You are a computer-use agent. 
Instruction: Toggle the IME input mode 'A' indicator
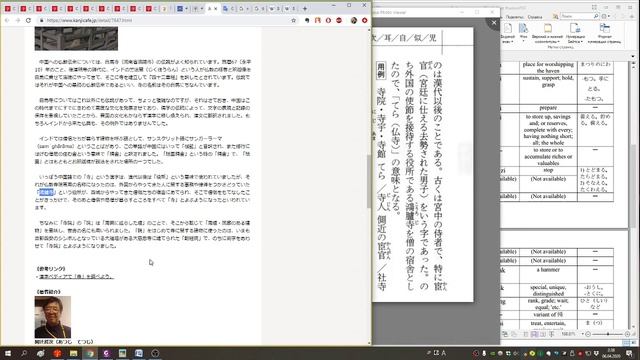[x=444, y=353]
